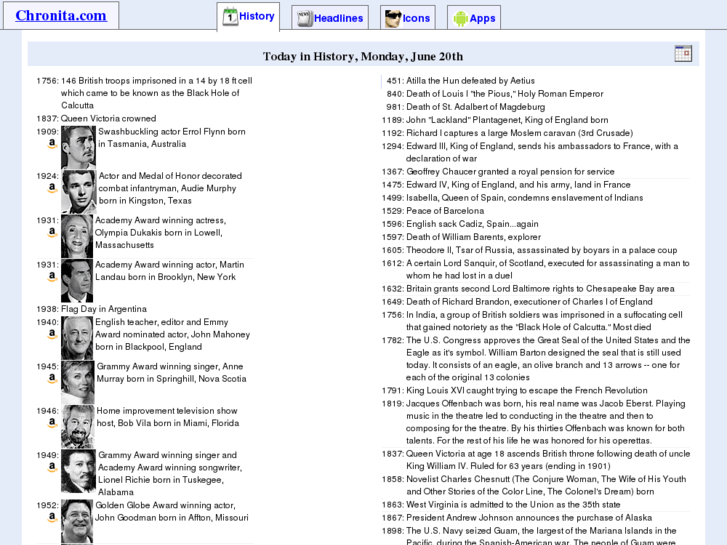
Task: Click Amazon icon beside John Goodman entry
Action: click(51, 518)
